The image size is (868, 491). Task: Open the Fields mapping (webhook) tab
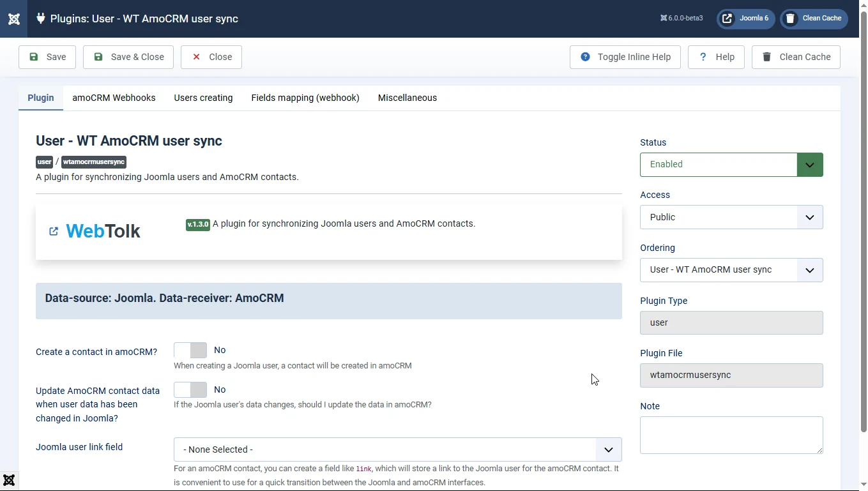[305, 98]
